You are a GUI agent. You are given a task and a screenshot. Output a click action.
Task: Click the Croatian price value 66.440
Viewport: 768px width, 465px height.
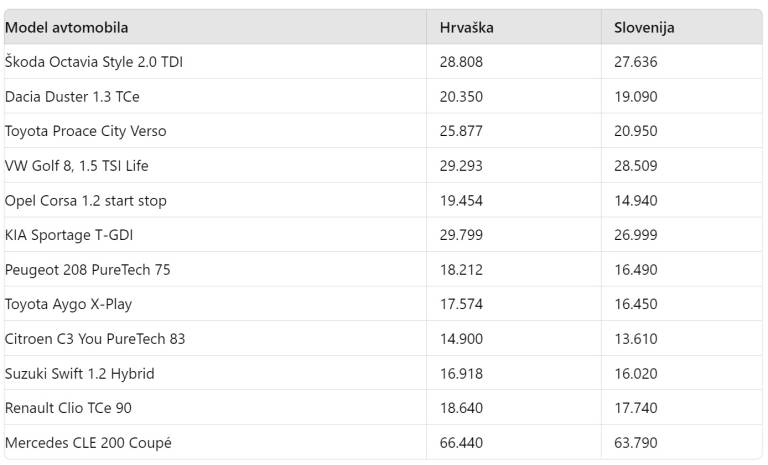point(461,442)
